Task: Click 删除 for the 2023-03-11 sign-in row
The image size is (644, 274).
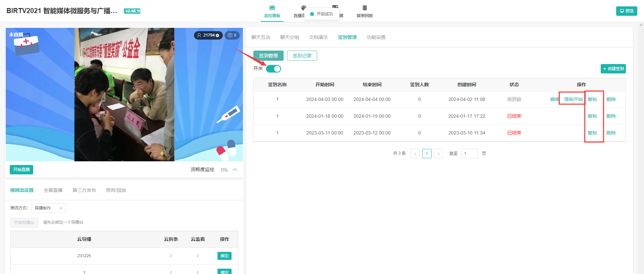Action: (611, 133)
